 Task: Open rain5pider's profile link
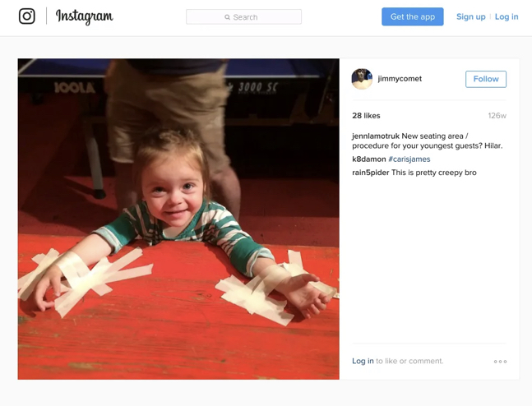[371, 173]
